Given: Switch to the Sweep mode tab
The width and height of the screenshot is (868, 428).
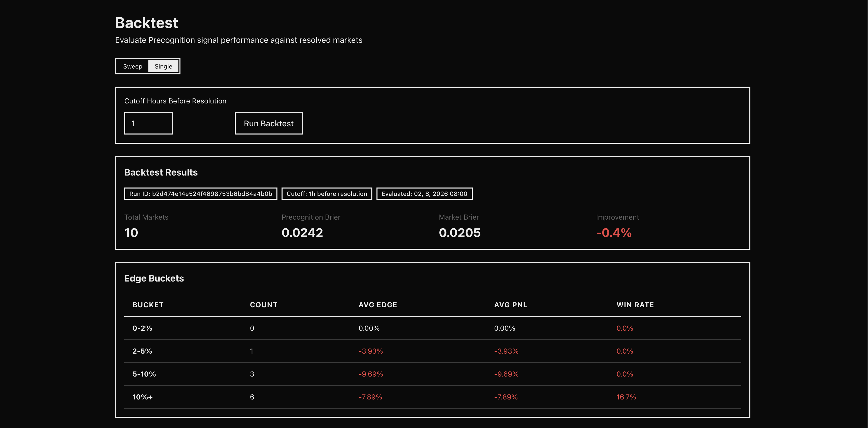Looking at the screenshot, I should tap(132, 66).
